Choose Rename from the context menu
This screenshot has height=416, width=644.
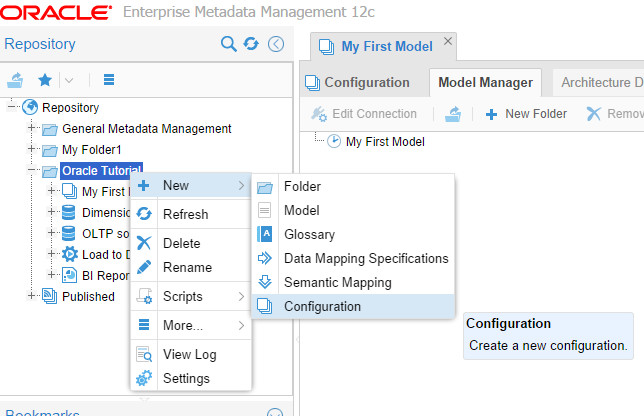tap(191, 267)
